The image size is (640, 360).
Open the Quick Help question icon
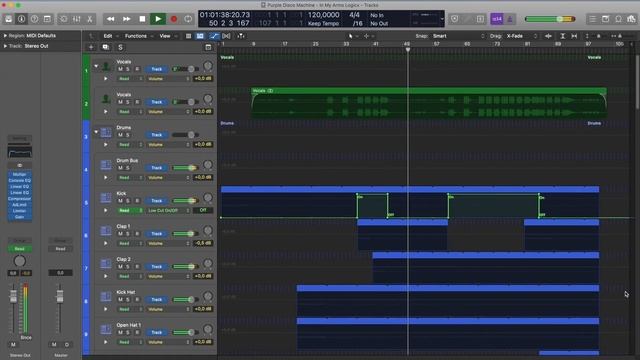coord(35,19)
